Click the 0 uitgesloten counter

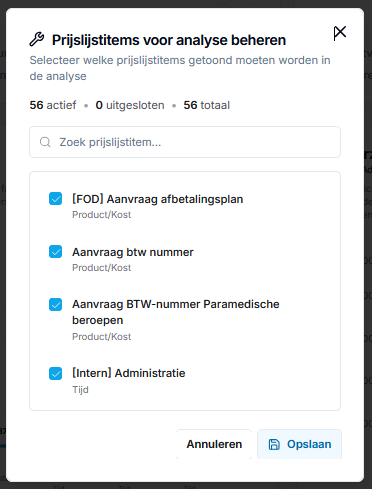pos(130,105)
